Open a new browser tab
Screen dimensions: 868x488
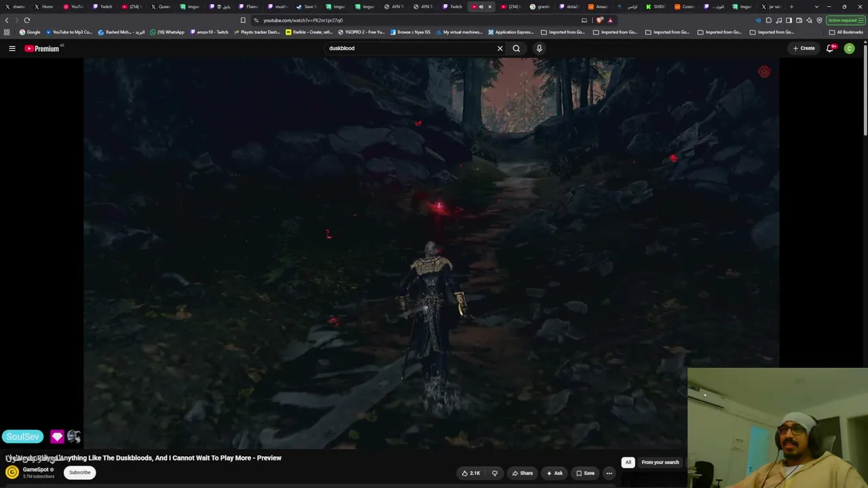791,7
